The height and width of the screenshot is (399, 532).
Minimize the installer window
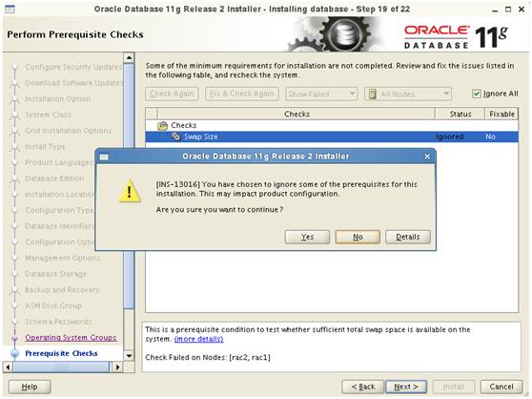tap(495, 10)
